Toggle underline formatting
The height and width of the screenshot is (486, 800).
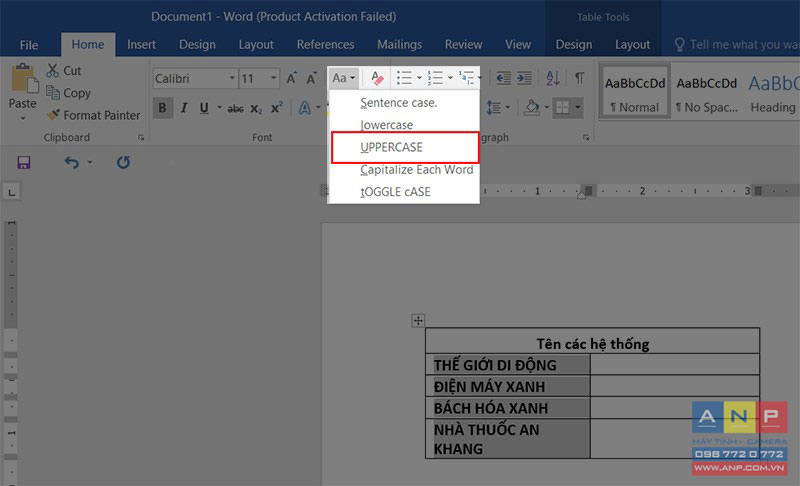point(204,108)
